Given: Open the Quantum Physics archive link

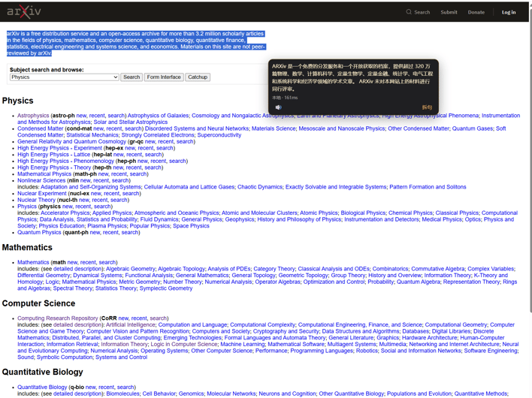Looking at the screenshot, I should [x=39, y=232].
